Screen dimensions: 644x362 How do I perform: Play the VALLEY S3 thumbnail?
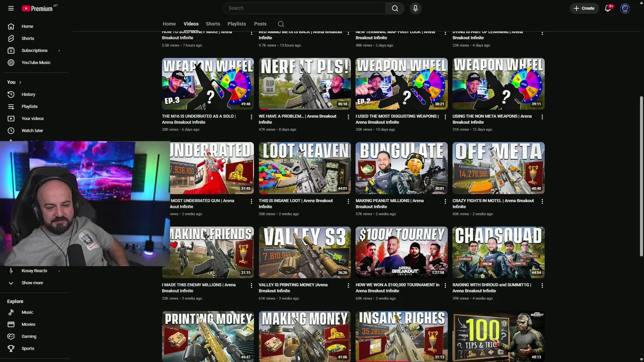[x=305, y=252]
